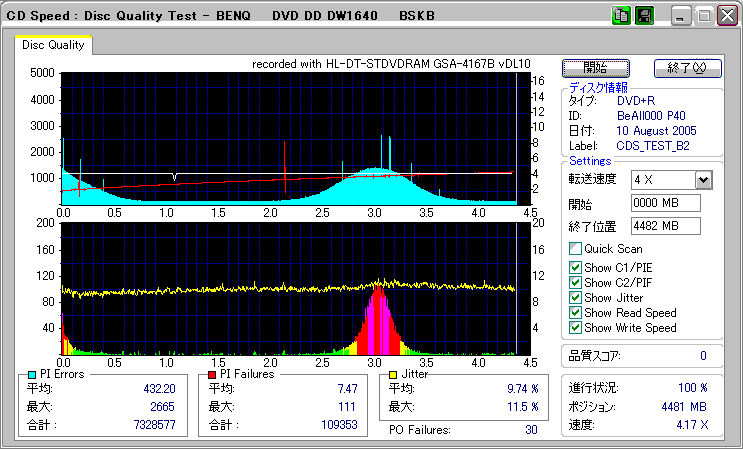Disable Show Jitter checkbox
This screenshot has width=743, height=449.
(575, 297)
